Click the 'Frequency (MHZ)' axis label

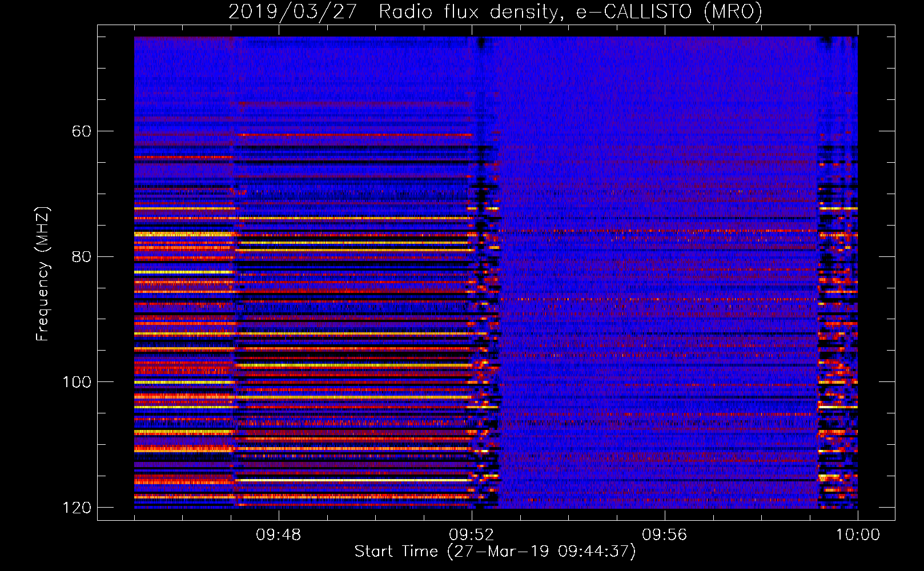point(43,274)
